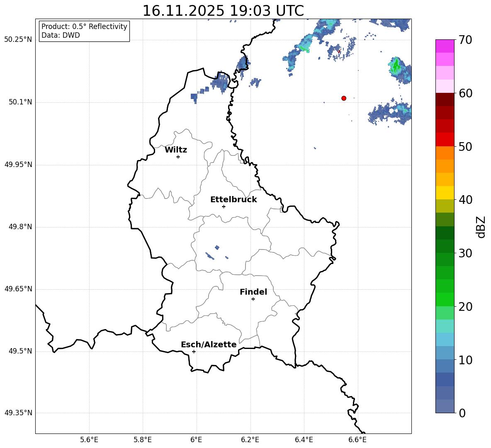Click the 49.8°N latitude label
The width and height of the screenshot is (491, 448).
(x=20, y=227)
